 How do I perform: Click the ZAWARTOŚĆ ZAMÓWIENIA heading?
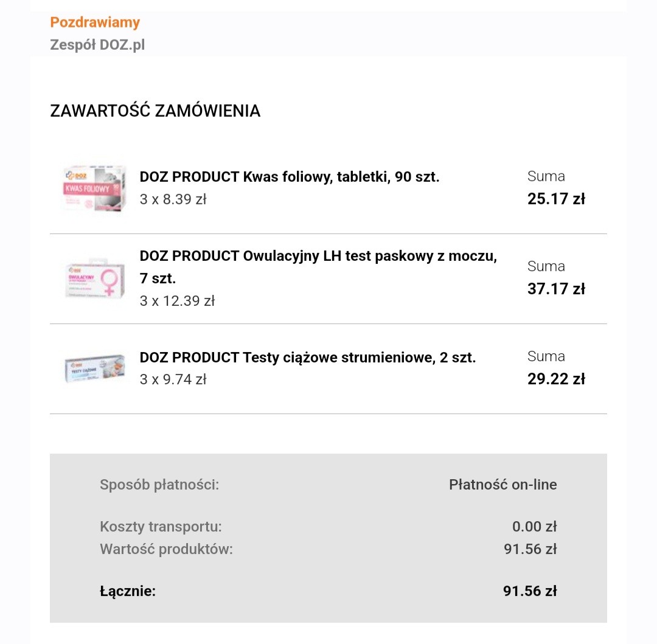155,111
